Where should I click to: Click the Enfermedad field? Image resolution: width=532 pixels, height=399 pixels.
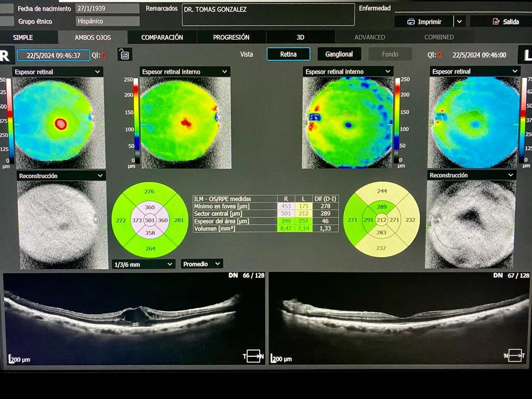tap(463, 8)
